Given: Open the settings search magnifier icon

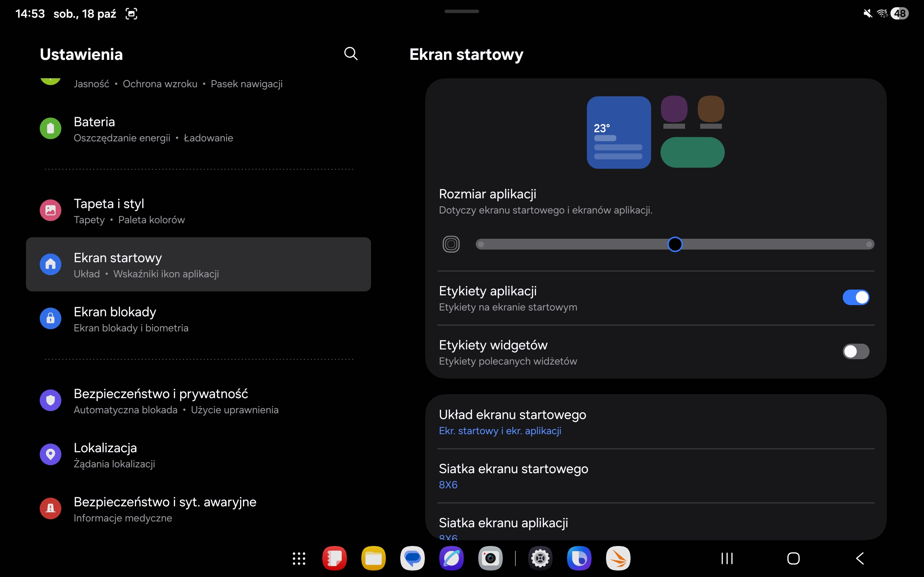Looking at the screenshot, I should click(x=350, y=54).
